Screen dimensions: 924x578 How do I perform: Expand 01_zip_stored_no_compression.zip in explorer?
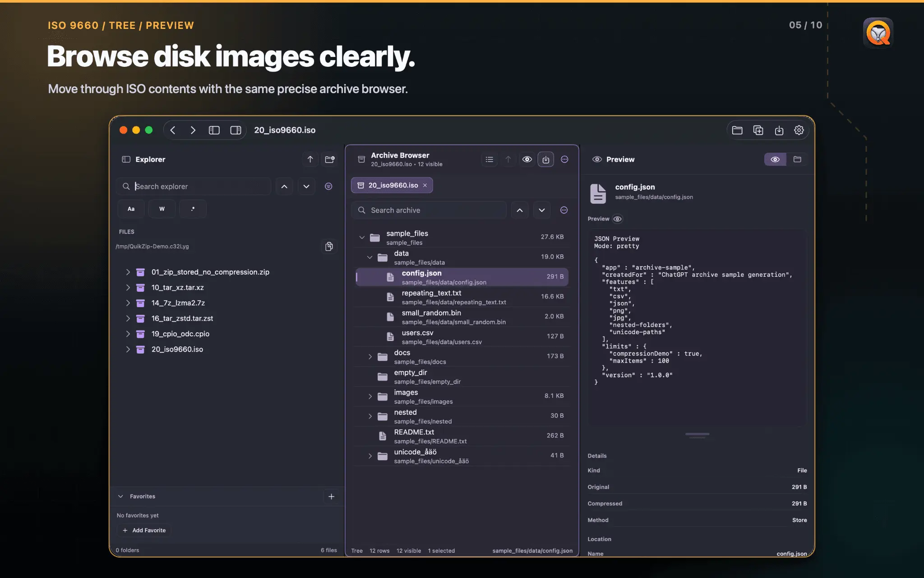pos(128,272)
